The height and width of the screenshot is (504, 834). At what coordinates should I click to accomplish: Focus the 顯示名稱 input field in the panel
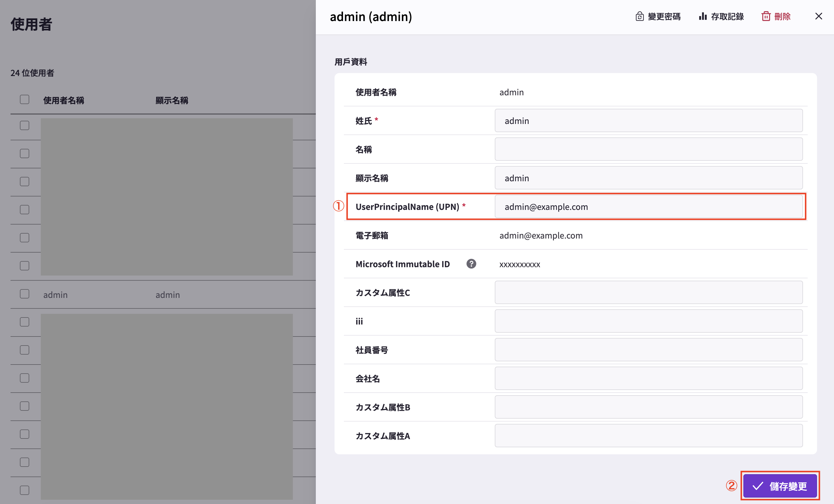point(649,178)
